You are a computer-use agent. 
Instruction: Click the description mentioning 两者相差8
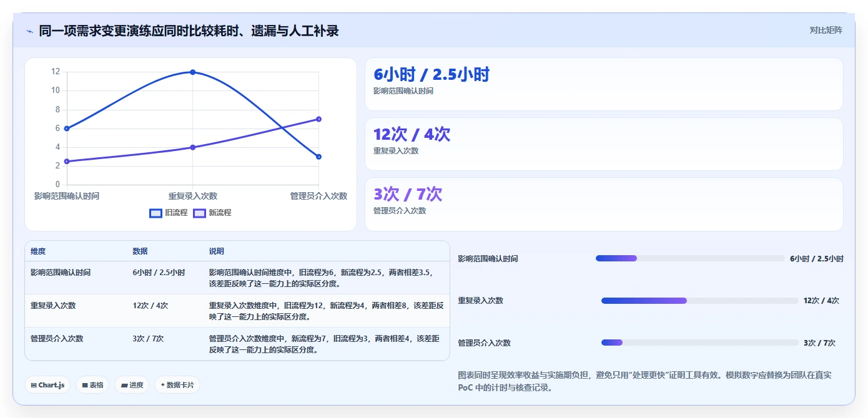pos(326,311)
